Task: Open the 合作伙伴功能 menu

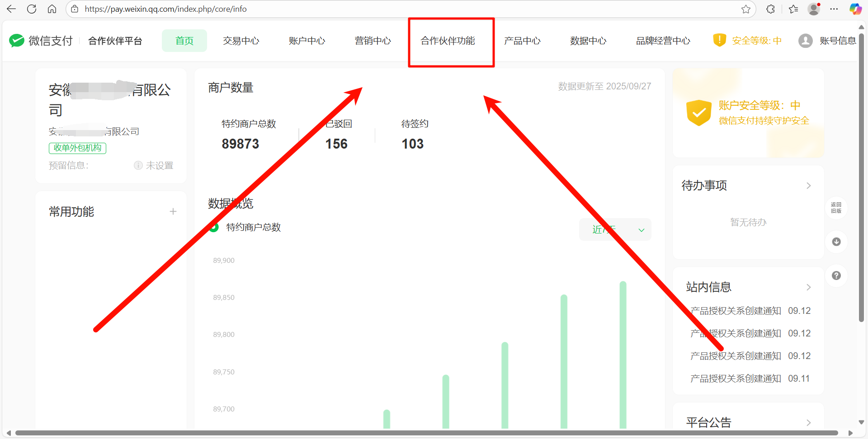Action: (x=448, y=41)
